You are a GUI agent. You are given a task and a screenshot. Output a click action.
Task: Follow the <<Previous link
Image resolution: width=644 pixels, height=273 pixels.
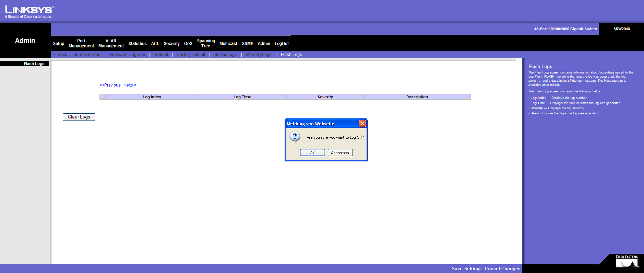(110, 85)
